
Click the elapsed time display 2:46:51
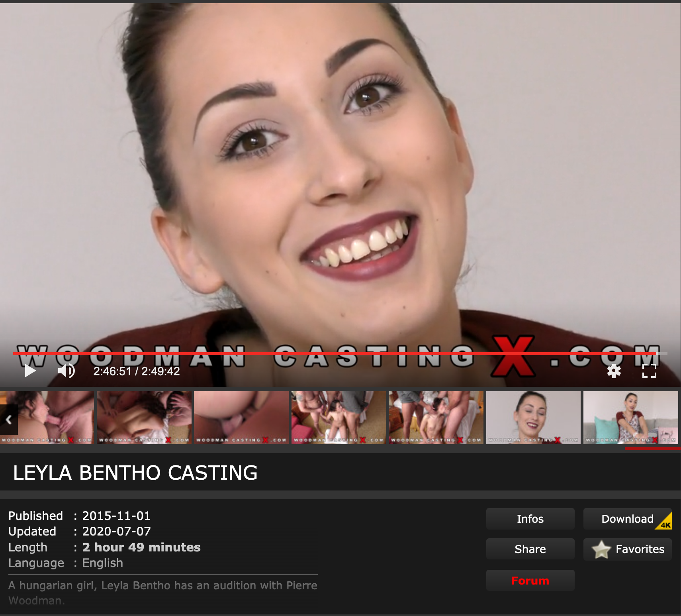pos(112,371)
